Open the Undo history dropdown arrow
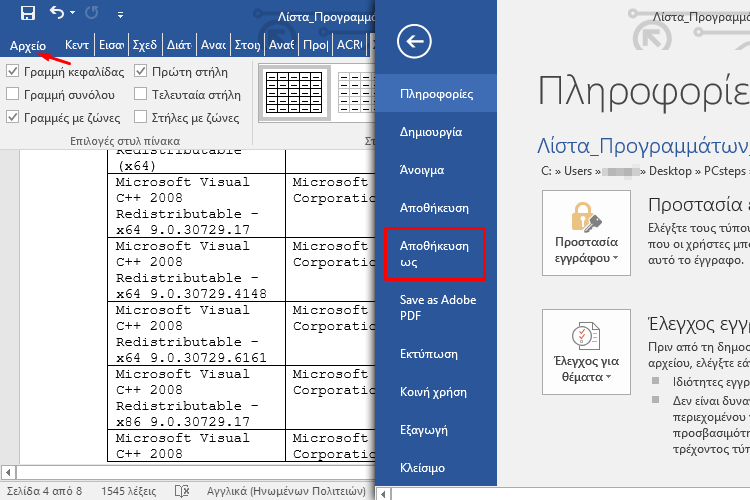 [73, 13]
